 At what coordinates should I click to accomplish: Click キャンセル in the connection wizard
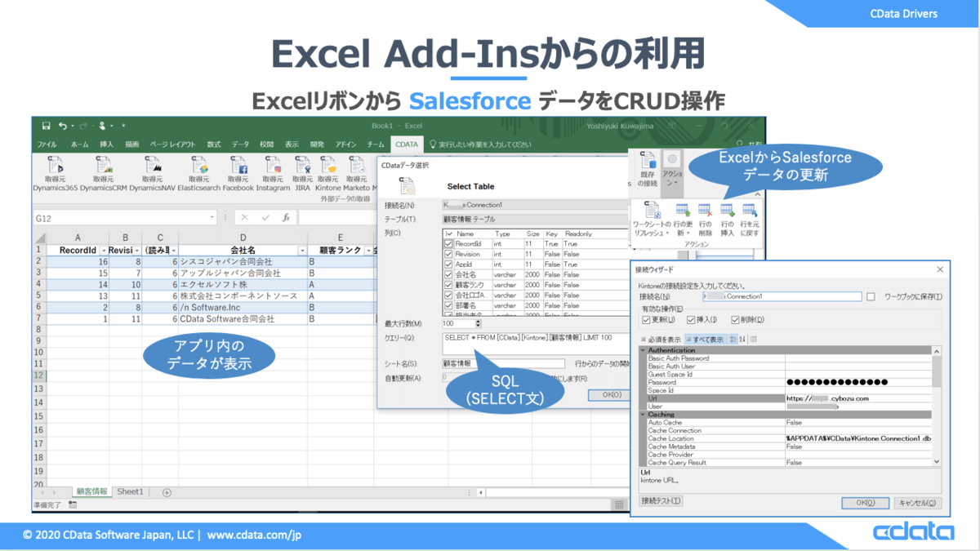click(916, 503)
